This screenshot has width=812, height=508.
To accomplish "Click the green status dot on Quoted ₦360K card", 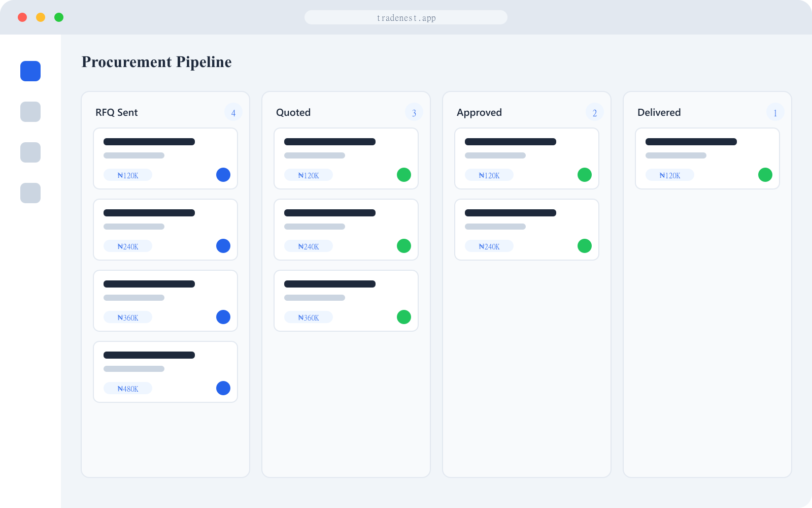I will click(404, 317).
